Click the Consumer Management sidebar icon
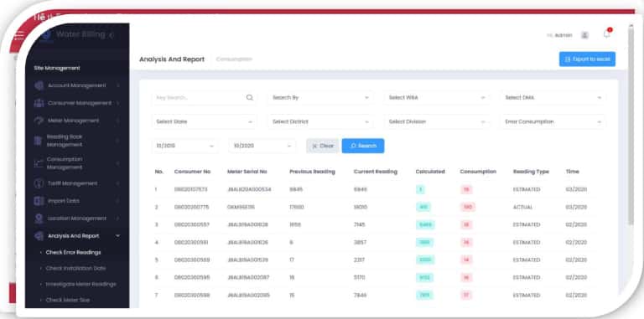Viewport: 644px width, 319px height. (x=39, y=103)
